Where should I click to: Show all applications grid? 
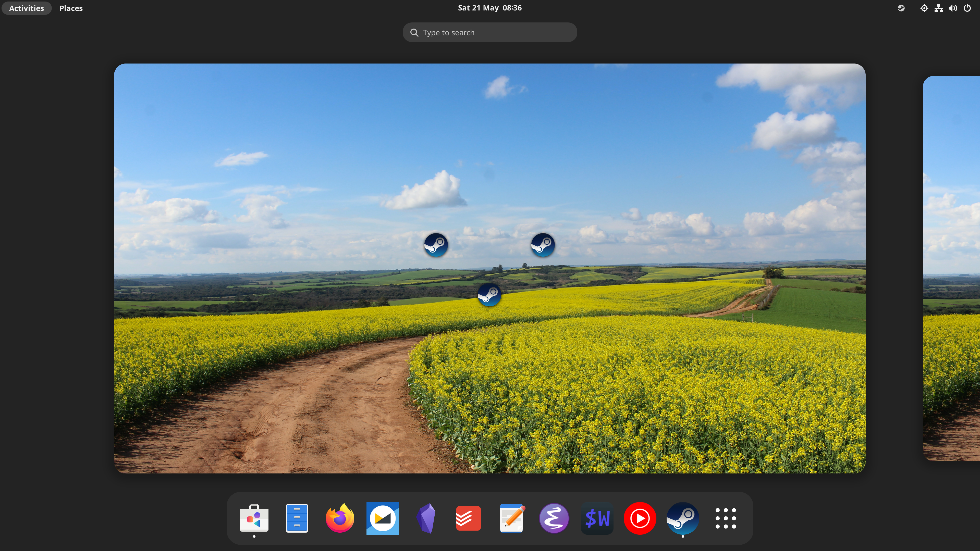[x=726, y=518]
